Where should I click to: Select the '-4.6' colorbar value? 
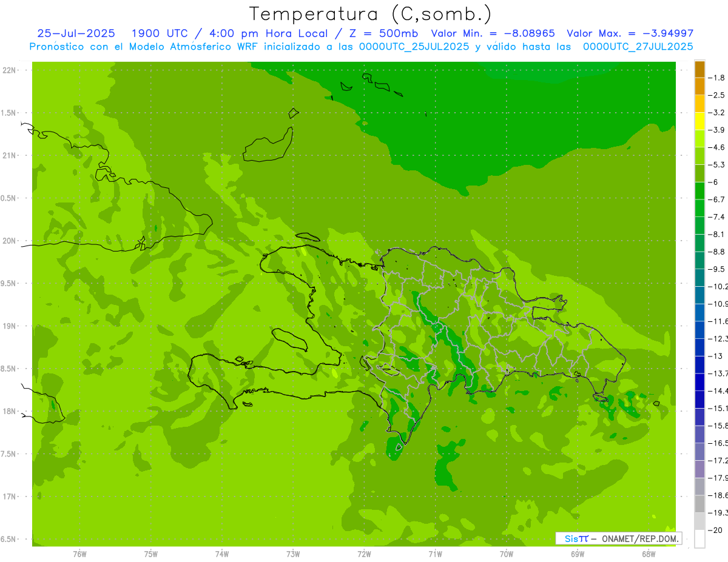[x=717, y=147]
